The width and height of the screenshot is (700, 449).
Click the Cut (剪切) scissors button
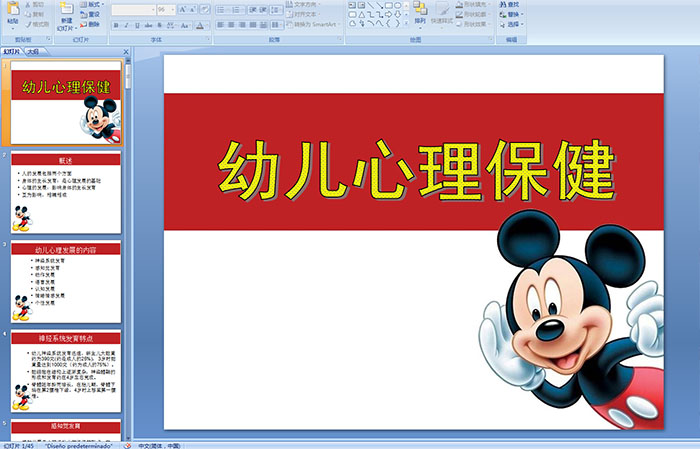tap(34, 5)
